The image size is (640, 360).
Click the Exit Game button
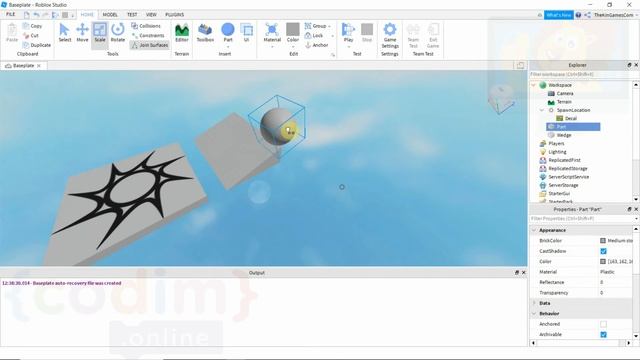[x=433, y=36]
